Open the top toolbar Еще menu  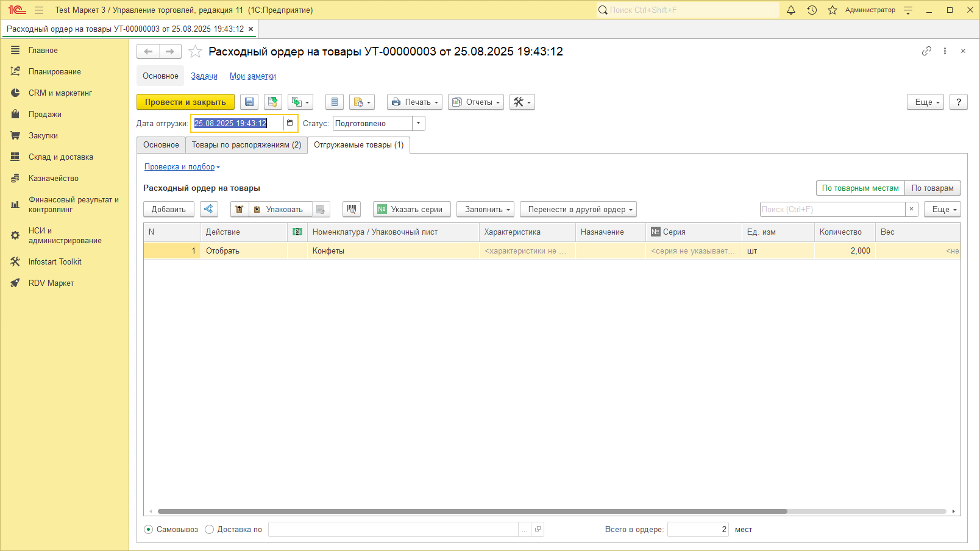[926, 102]
